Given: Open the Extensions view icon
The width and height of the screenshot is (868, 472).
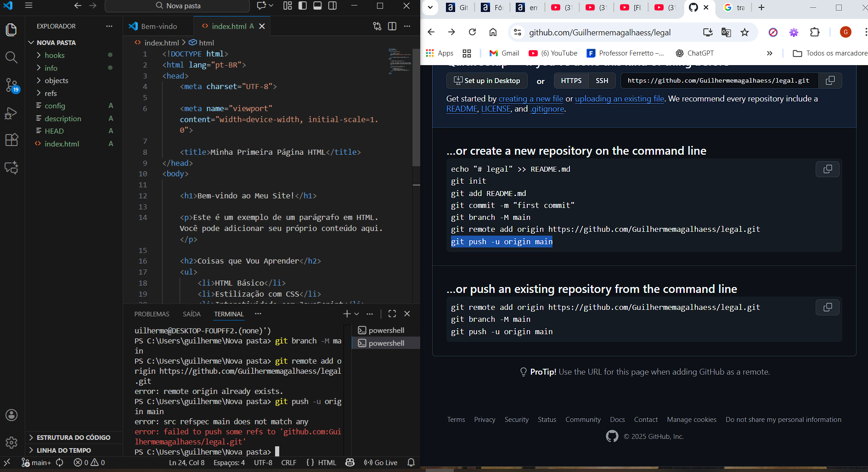Looking at the screenshot, I should click(11, 140).
